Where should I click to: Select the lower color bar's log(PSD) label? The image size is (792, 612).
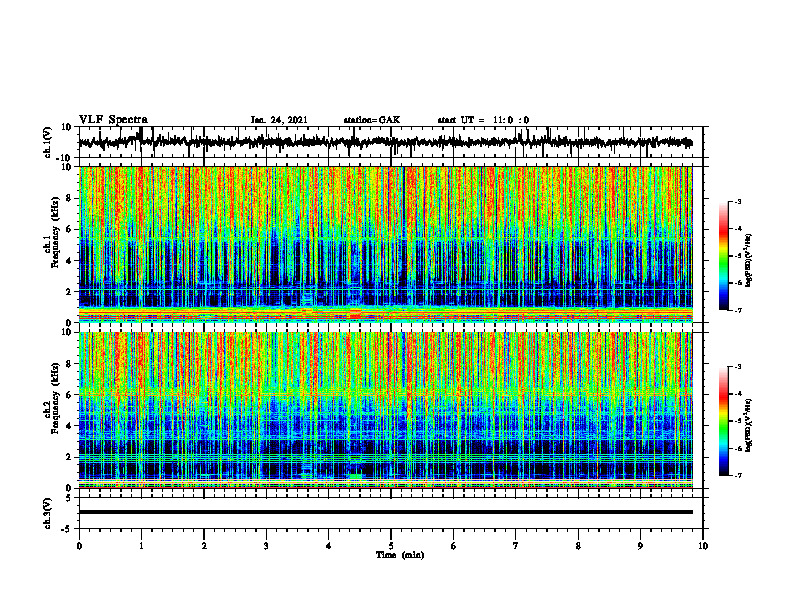click(x=749, y=425)
